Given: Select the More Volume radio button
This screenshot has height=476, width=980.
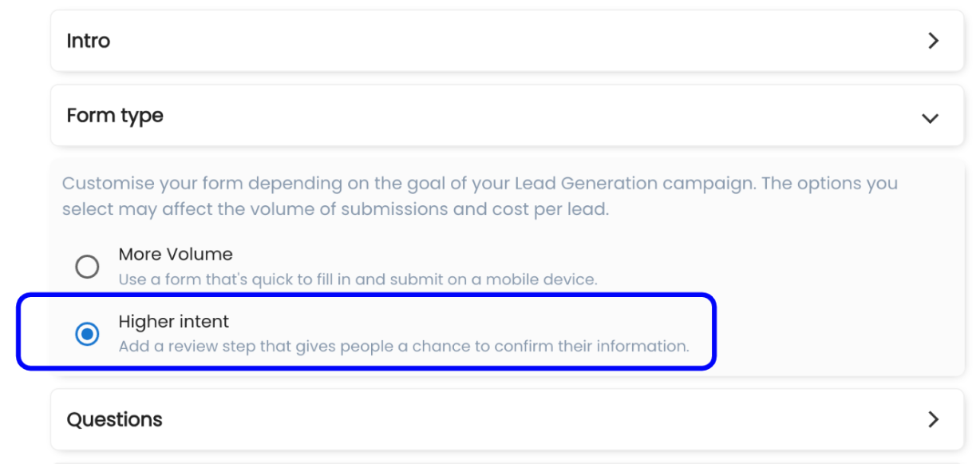Looking at the screenshot, I should (87, 267).
